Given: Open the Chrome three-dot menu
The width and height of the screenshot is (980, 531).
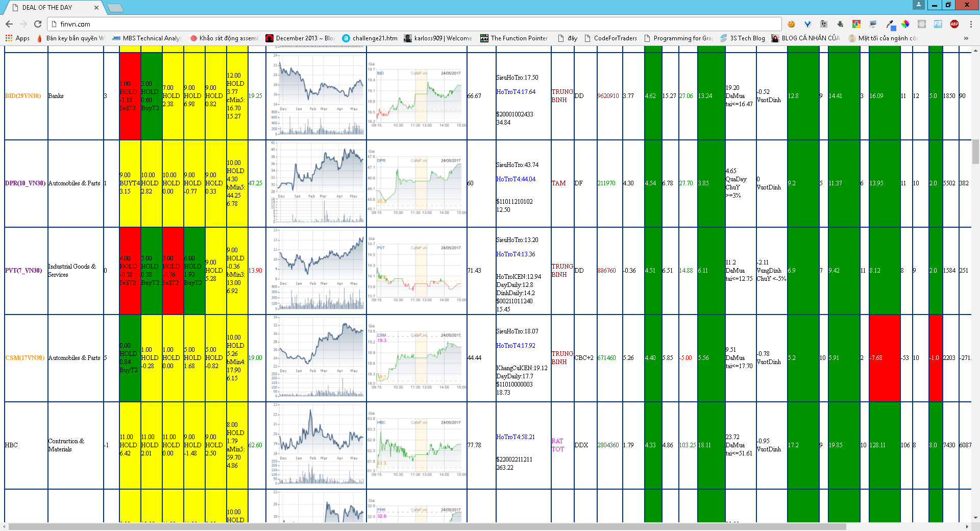Looking at the screenshot, I should click(x=971, y=24).
